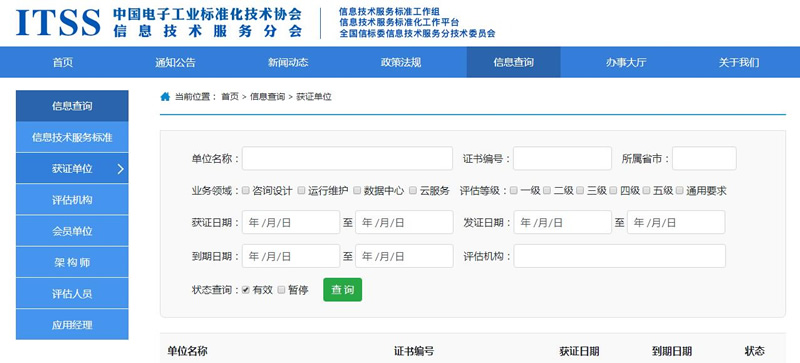
Task: Enable the 云服务 checkbox
Action: (x=413, y=190)
